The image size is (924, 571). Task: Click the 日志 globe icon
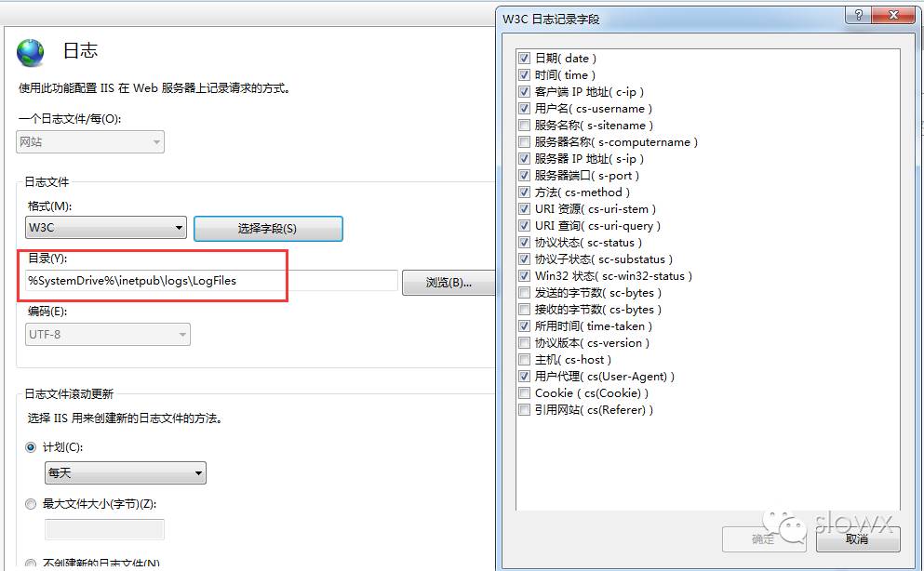[x=30, y=53]
